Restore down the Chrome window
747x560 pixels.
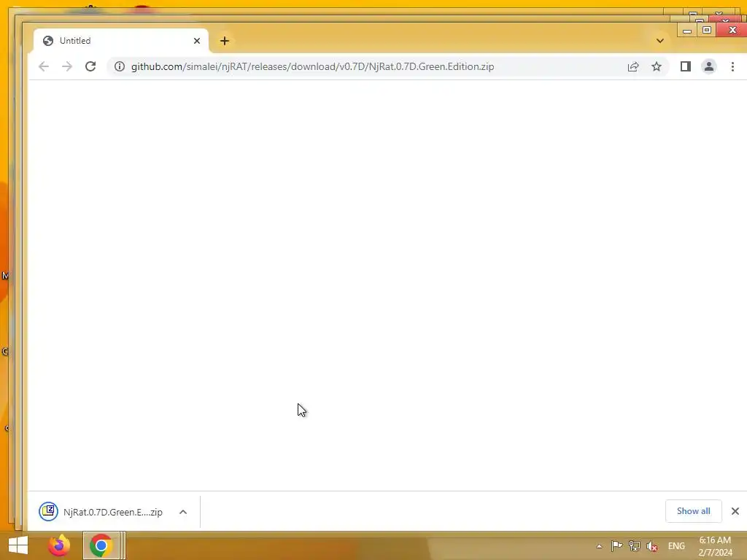707,30
